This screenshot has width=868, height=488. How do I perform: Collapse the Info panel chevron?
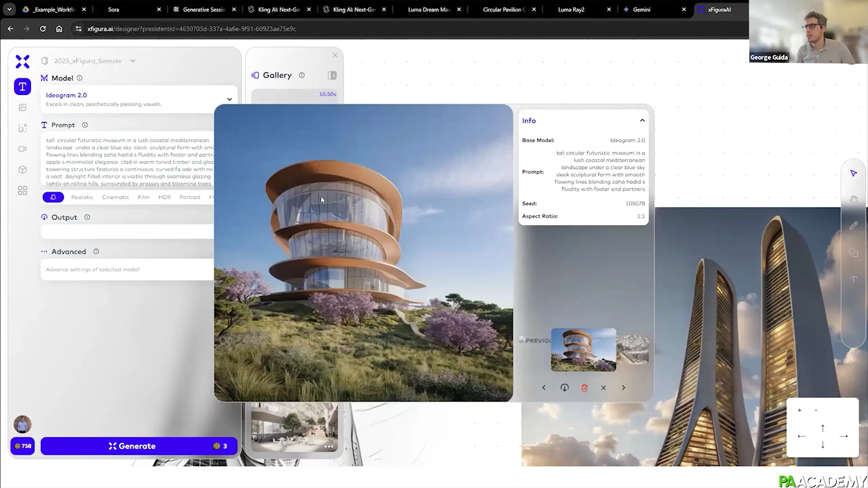point(642,121)
